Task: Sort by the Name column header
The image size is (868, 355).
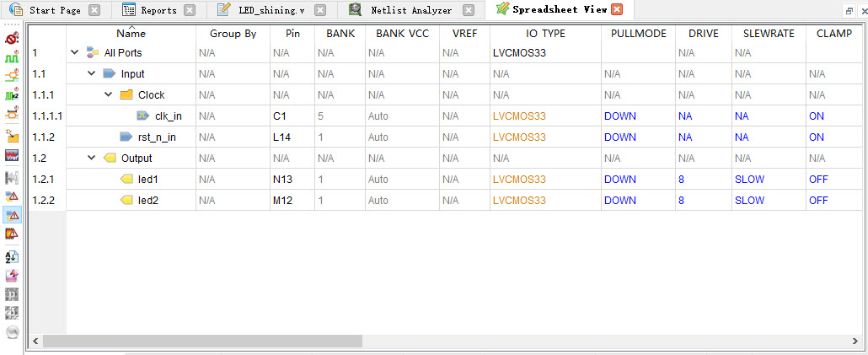Action: click(131, 33)
